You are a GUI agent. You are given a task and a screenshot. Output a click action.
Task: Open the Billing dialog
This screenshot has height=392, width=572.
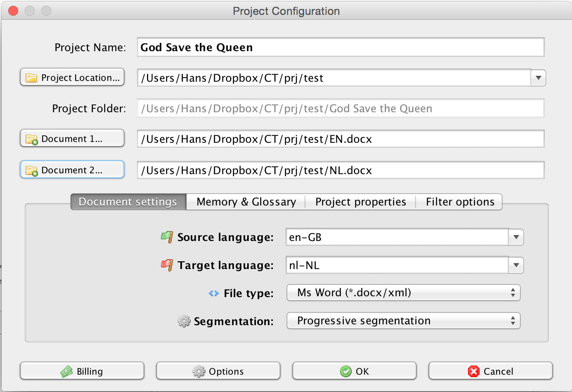click(82, 371)
